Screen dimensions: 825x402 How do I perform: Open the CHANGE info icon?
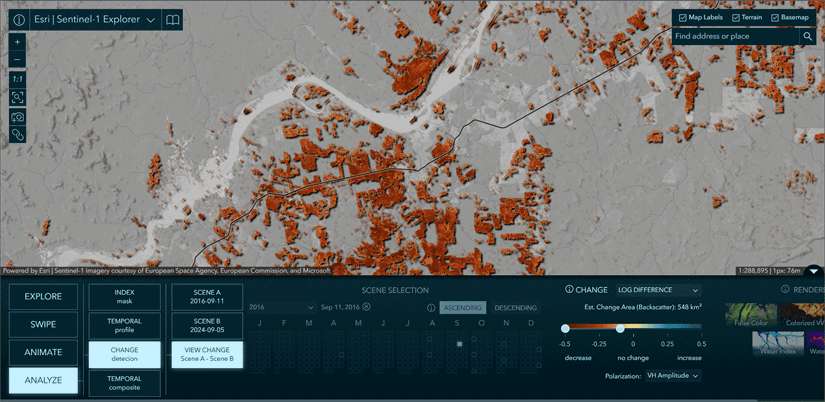point(568,289)
